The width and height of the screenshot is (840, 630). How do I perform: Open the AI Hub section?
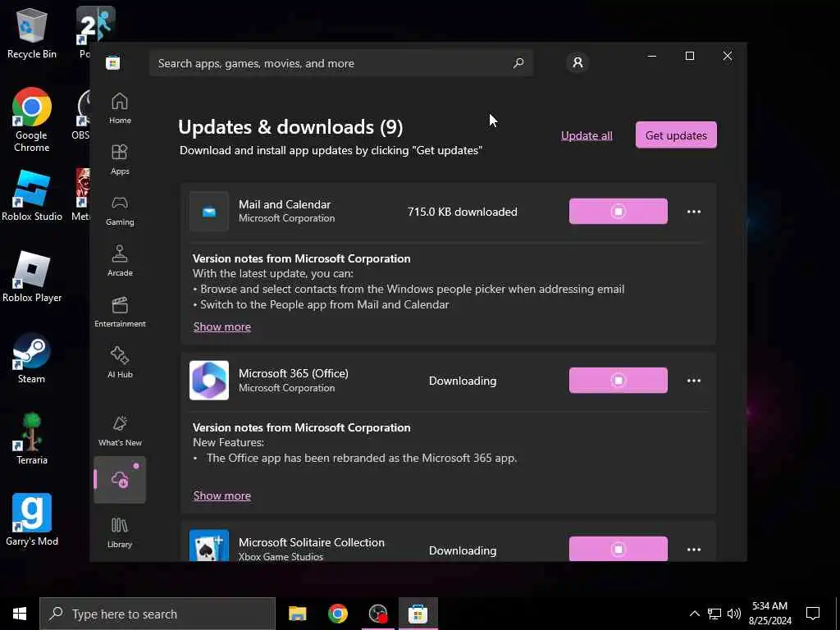(120, 363)
